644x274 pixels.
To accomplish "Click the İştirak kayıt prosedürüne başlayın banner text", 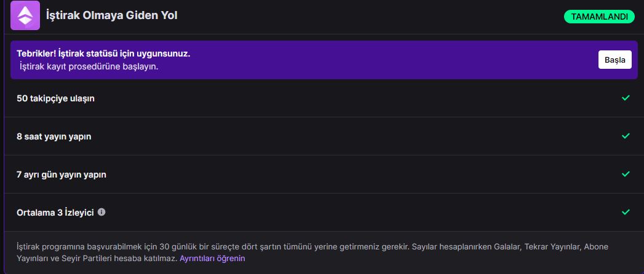I will click(x=89, y=66).
